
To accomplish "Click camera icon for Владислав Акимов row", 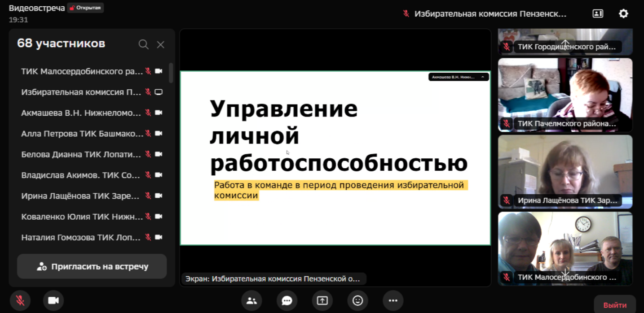I will tap(159, 175).
